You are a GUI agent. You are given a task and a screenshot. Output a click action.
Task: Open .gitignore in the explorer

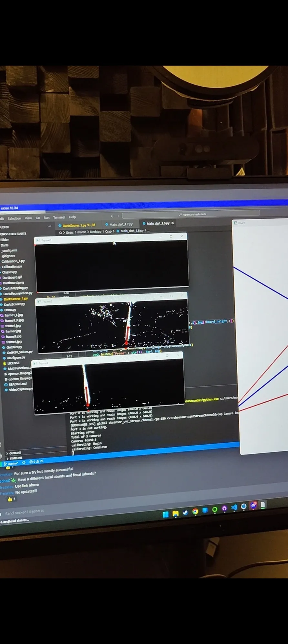[8, 256]
